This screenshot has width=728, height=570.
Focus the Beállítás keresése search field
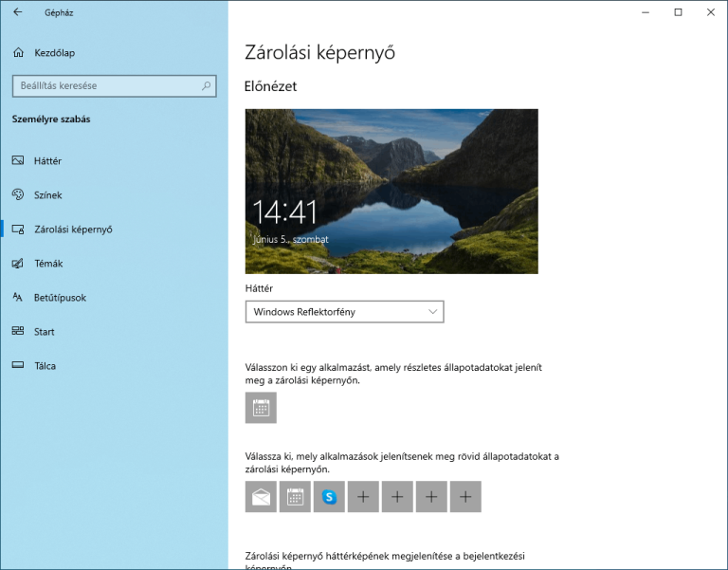click(114, 86)
